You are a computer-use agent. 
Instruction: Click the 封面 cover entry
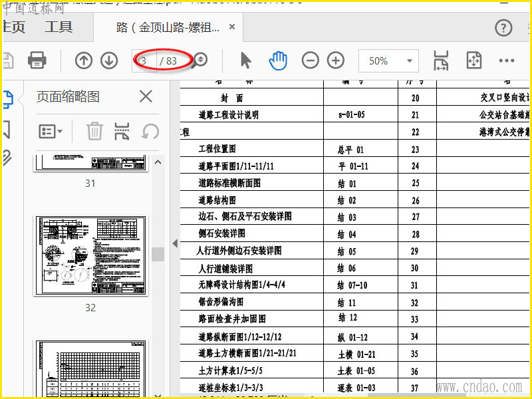click(231, 98)
